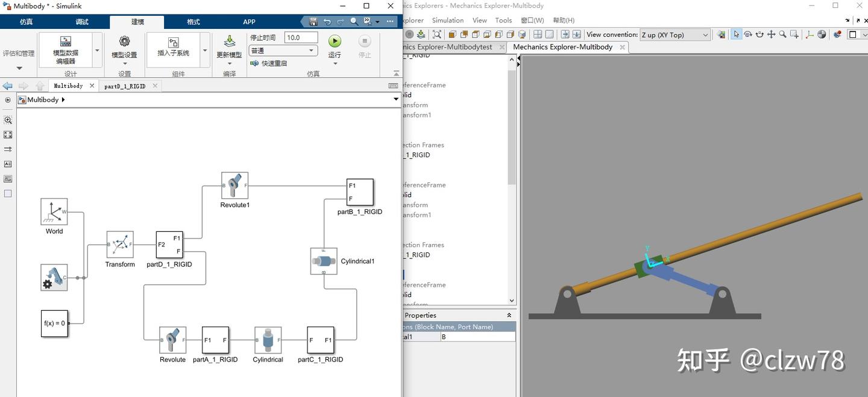Toggle the selection pointer tool in Mechanics Explorer
The image size is (868, 397).
tap(736, 34)
